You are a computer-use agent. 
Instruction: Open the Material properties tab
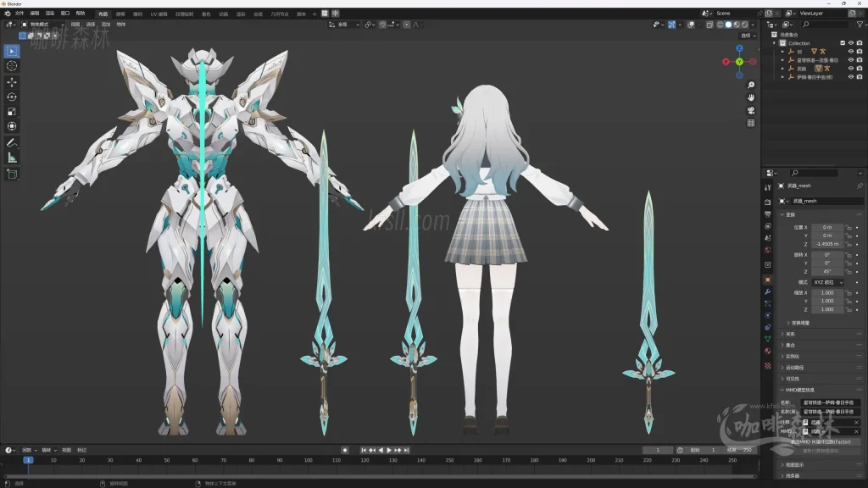click(x=768, y=351)
